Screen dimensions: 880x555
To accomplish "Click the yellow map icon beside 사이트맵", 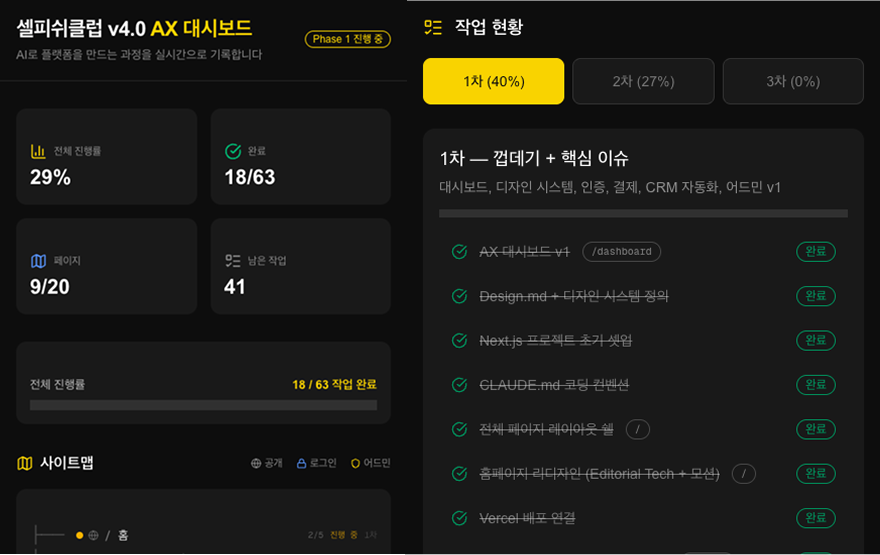I will [25, 463].
